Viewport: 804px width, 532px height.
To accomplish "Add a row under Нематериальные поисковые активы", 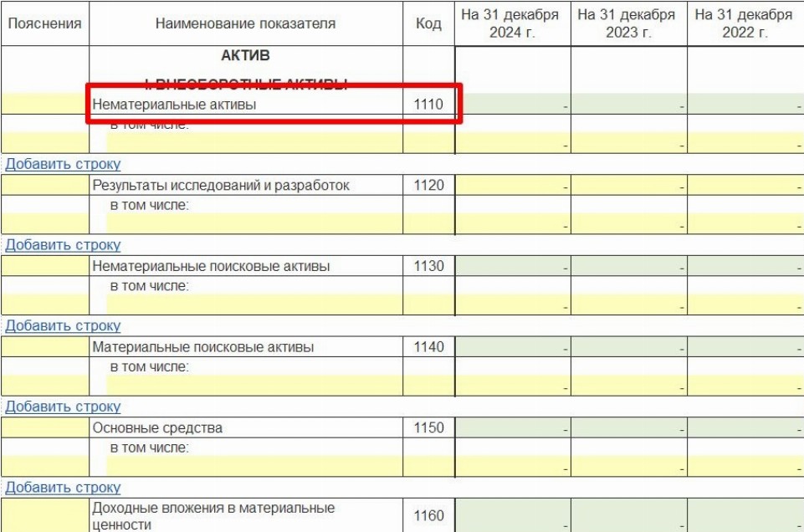I will click(x=63, y=325).
